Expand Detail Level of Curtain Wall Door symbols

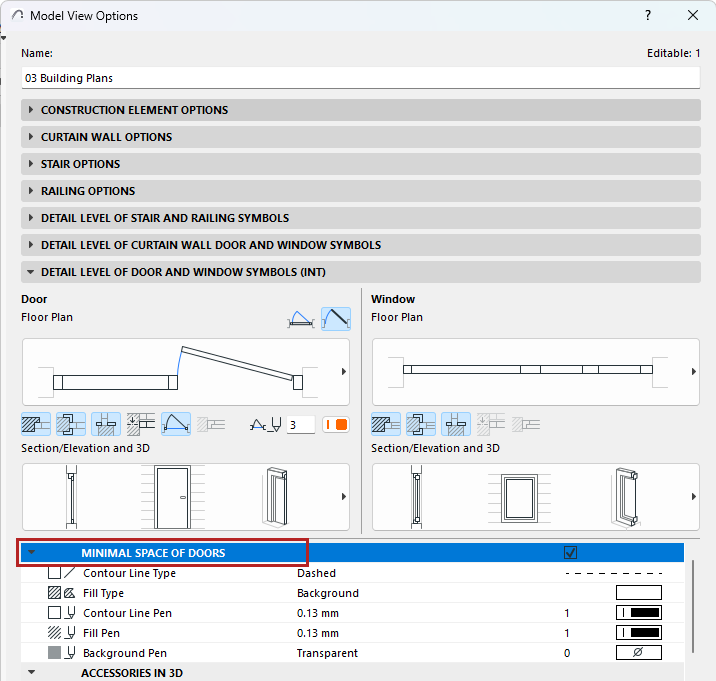click(x=361, y=245)
